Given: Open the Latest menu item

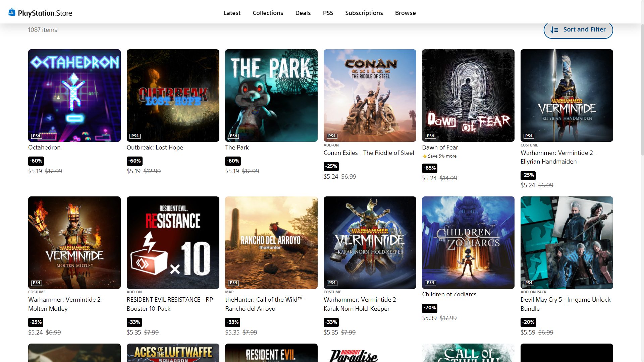Looking at the screenshot, I should pos(232,13).
